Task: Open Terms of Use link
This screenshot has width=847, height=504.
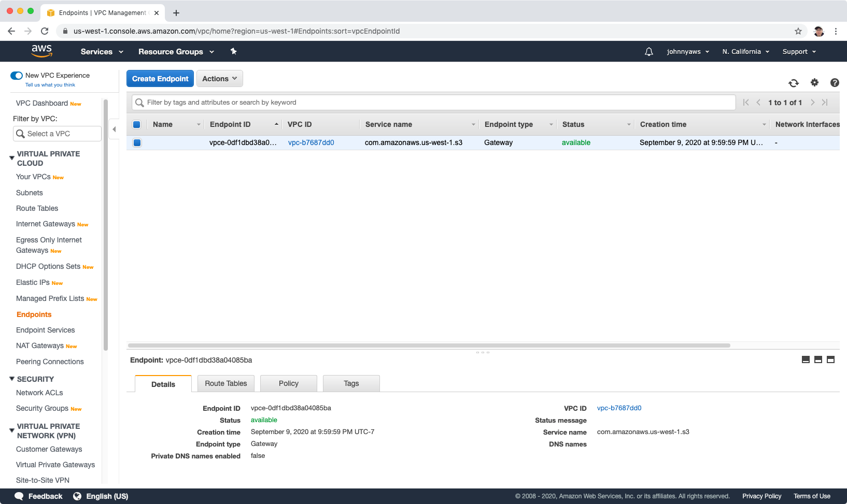Action: pyautogui.click(x=812, y=496)
